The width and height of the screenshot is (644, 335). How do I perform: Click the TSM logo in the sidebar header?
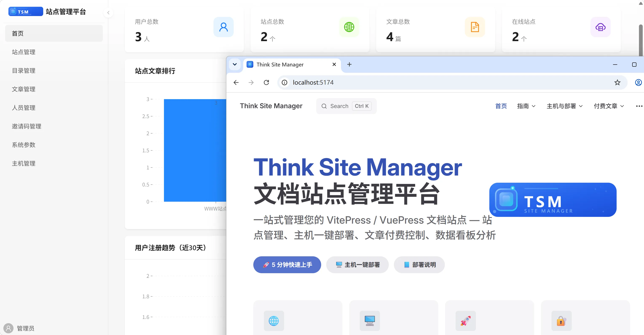(25, 12)
